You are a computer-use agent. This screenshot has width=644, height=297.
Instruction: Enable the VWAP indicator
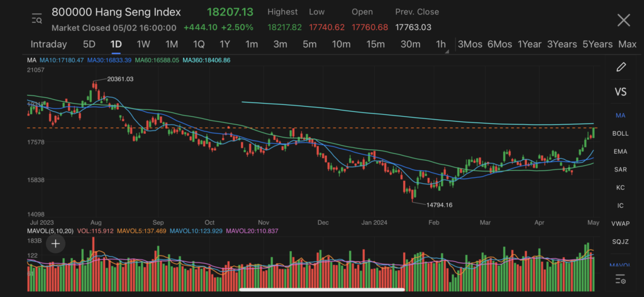click(620, 224)
